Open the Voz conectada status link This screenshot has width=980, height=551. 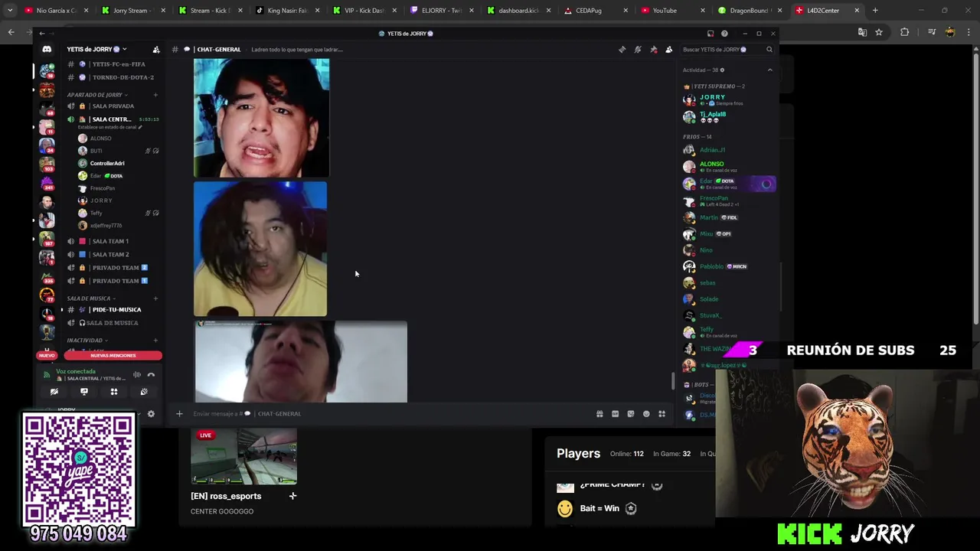coord(76,372)
